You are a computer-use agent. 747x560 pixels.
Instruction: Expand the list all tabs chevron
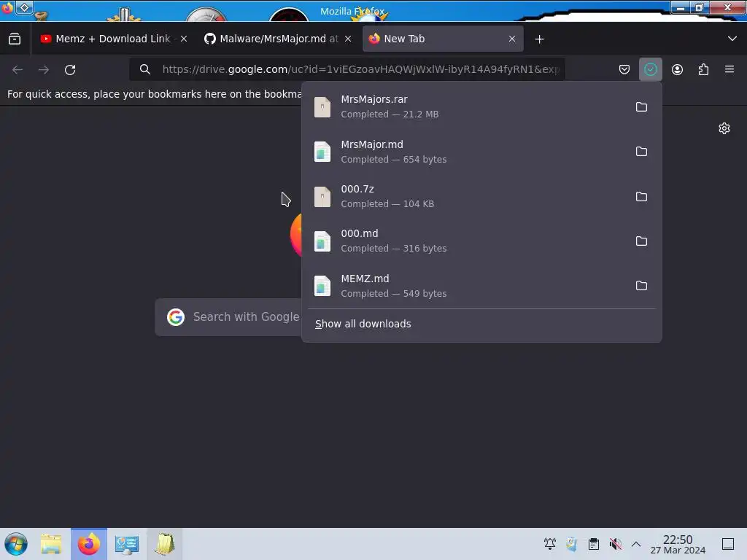pos(732,39)
